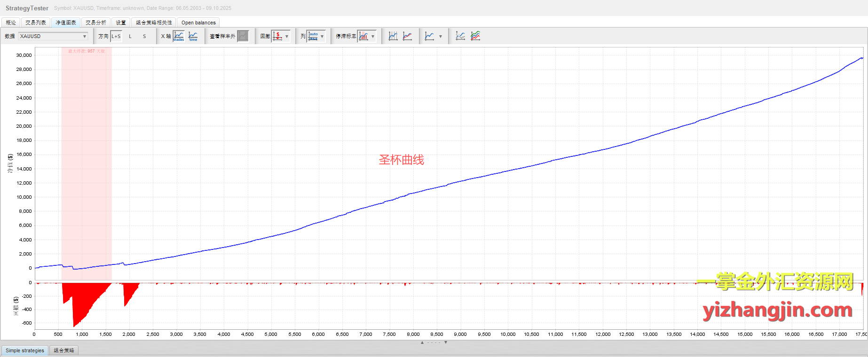
Task: Toggle the out-of-sample view icon
Action: click(243, 36)
